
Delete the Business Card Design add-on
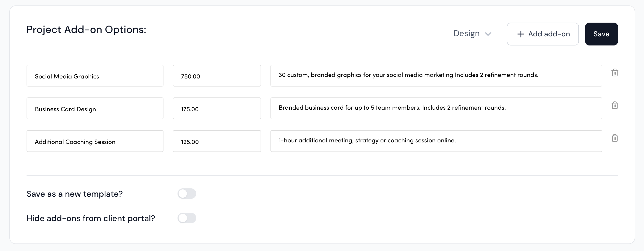coord(615,105)
